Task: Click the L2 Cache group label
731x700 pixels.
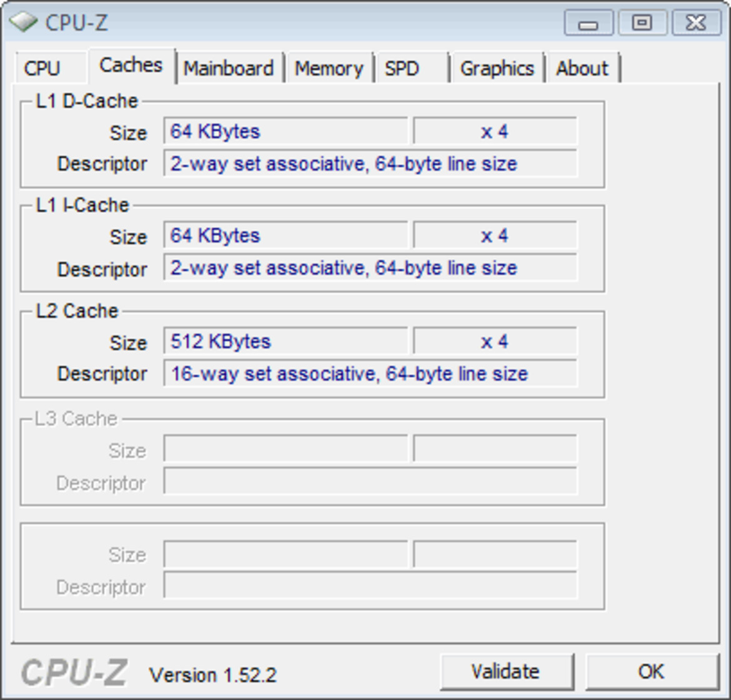Action: pyautogui.click(x=77, y=311)
